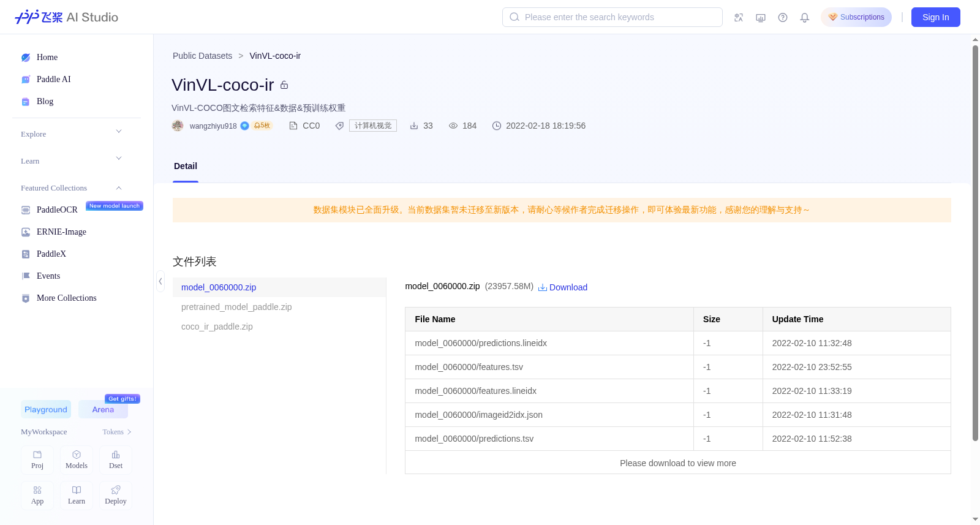
Task: Open the Playground button
Action: pyautogui.click(x=46, y=409)
